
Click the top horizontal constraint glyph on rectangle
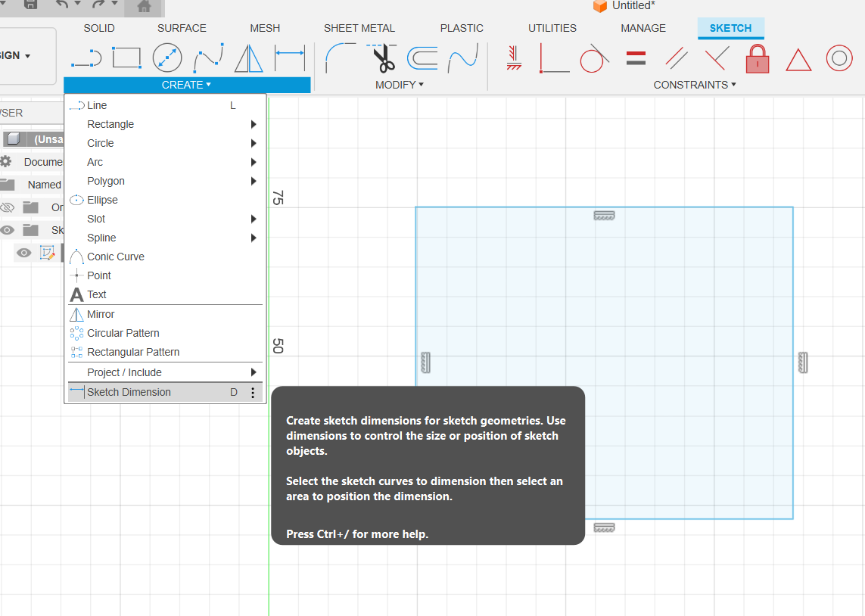[604, 216]
